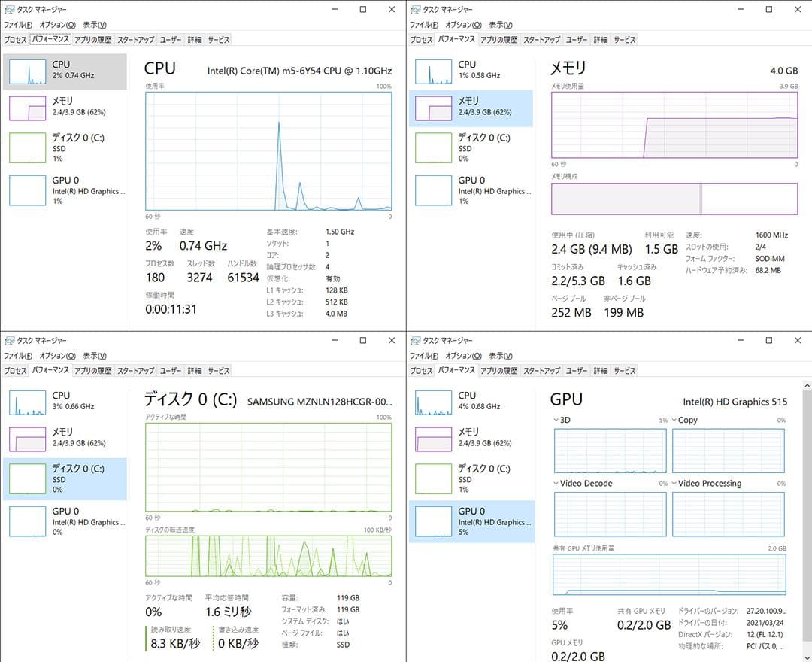Viewport: 812px width, 662px height.
Task: Click the 共有 GPU メモリ使用量 graph
Action: [x=670, y=575]
